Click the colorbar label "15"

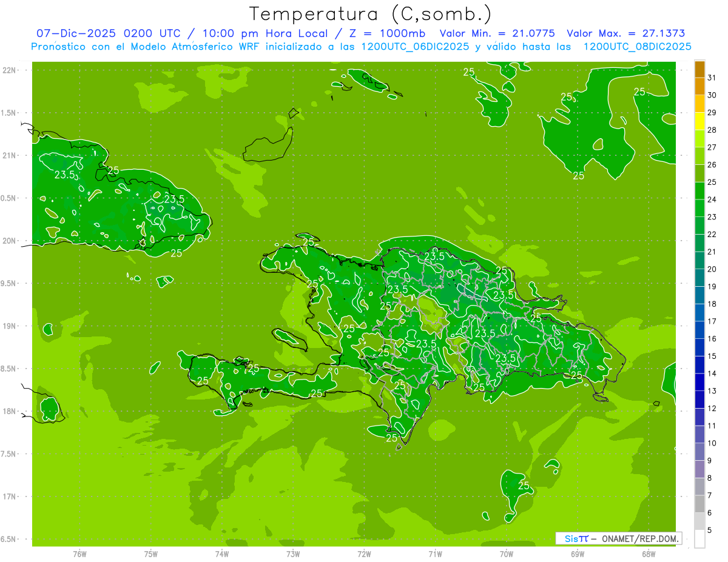tap(712, 356)
